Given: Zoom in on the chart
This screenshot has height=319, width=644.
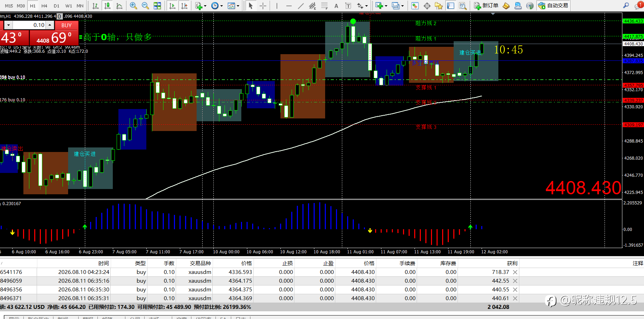Looking at the screenshot, I should (x=133, y=6).
